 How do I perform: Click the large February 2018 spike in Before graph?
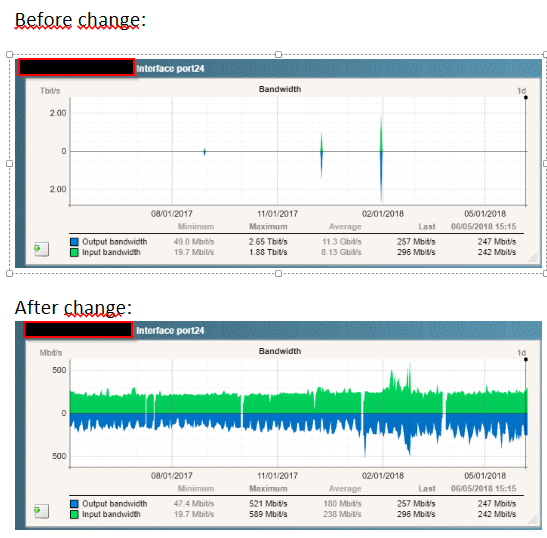pos(381,159)
